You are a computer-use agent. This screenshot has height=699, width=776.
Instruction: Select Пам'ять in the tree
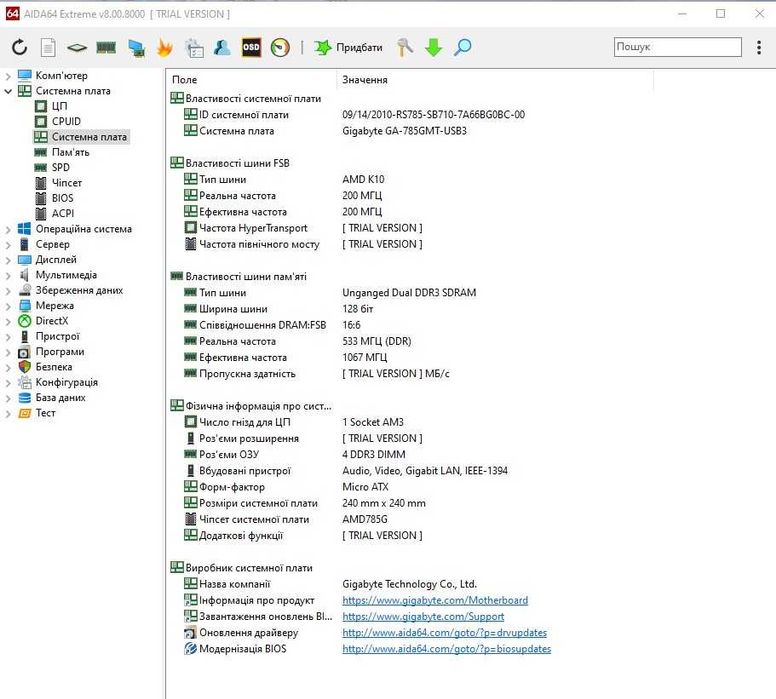click(x=70, y=152)
